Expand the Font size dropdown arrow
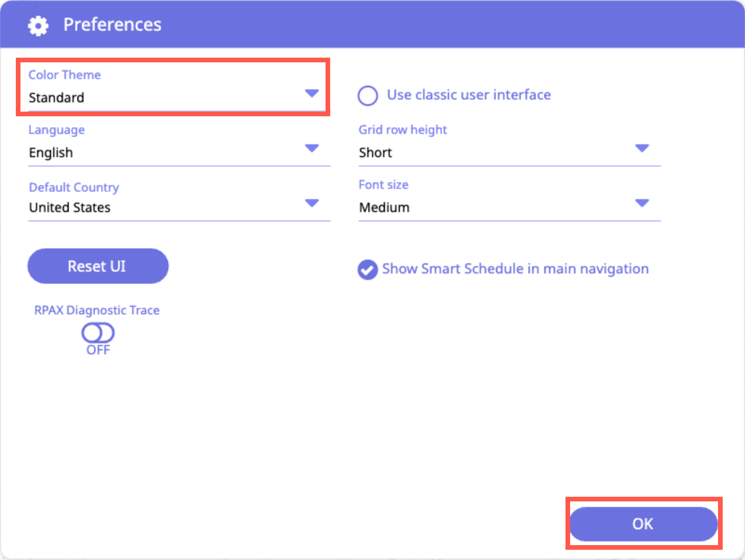 pyautogui.click(x=642, y=203)
